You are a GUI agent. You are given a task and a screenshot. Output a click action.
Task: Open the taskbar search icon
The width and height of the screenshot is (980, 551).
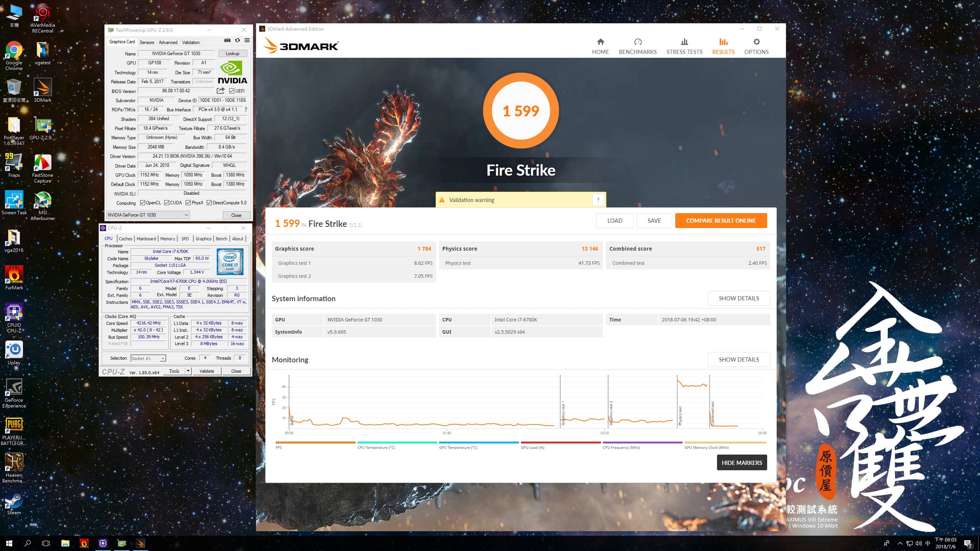tap(28, 543)
